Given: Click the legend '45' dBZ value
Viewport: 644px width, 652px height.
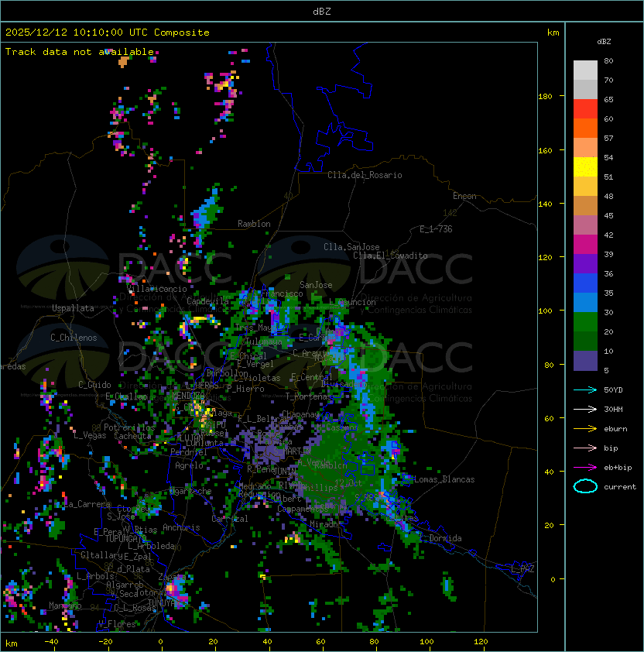Looking at the screenshot, I should [608, 215].
